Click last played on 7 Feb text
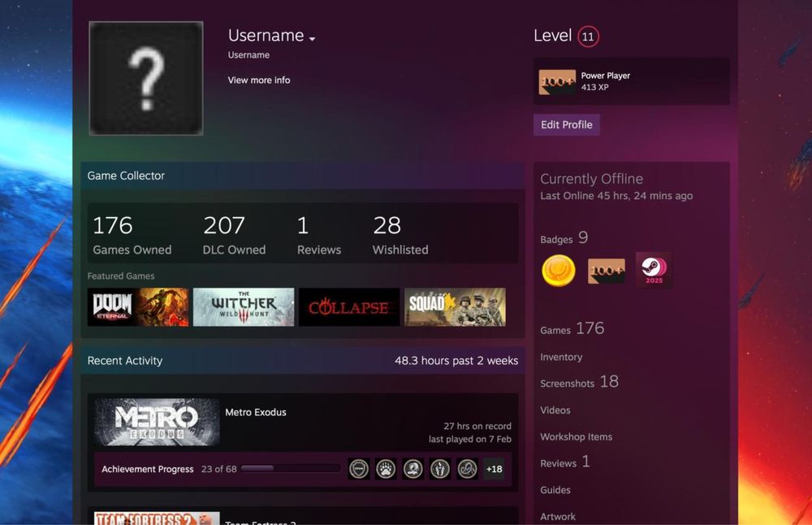812x525 pixels. (469, 439)
